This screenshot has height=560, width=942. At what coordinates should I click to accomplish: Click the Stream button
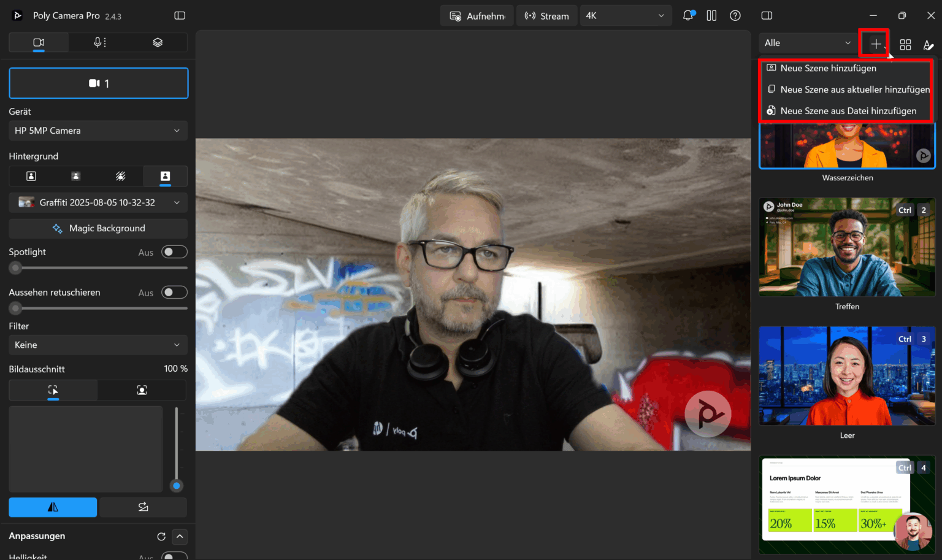click(547, 16)
